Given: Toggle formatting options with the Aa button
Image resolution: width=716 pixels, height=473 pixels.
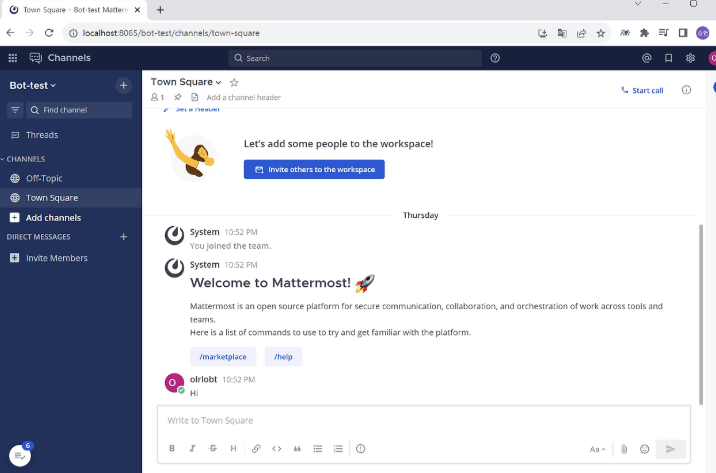Looking at the screenshot, I should [597, 449].
